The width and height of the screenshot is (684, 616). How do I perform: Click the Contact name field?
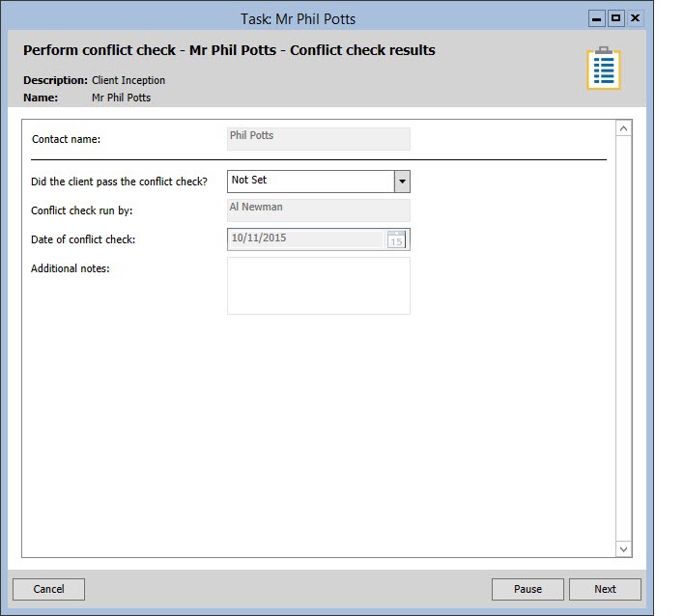[318, 139]
